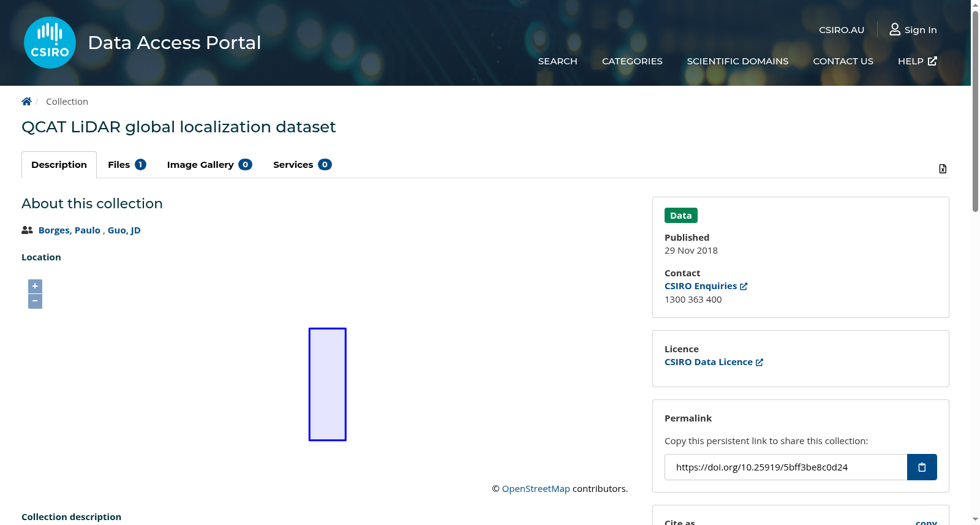980x525 pixels.
Task: Switch to the Services tab
Action: (302, 165)
